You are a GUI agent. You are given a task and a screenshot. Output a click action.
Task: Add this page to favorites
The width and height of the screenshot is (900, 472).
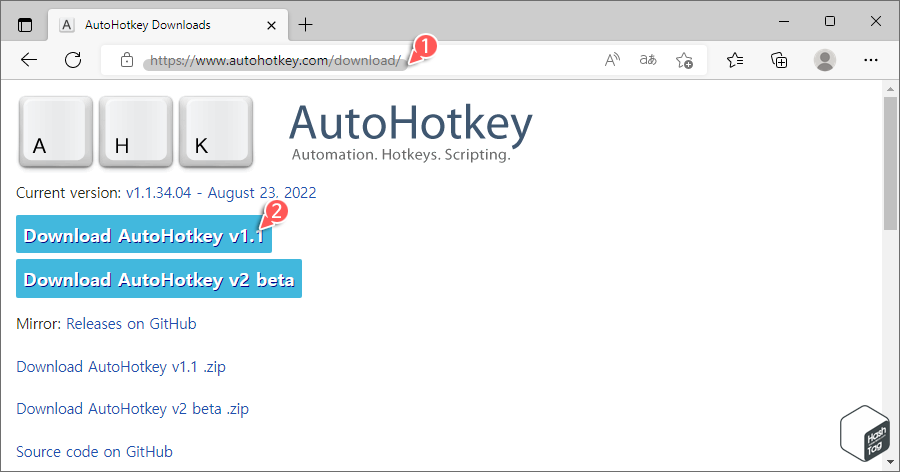[684, 60]
